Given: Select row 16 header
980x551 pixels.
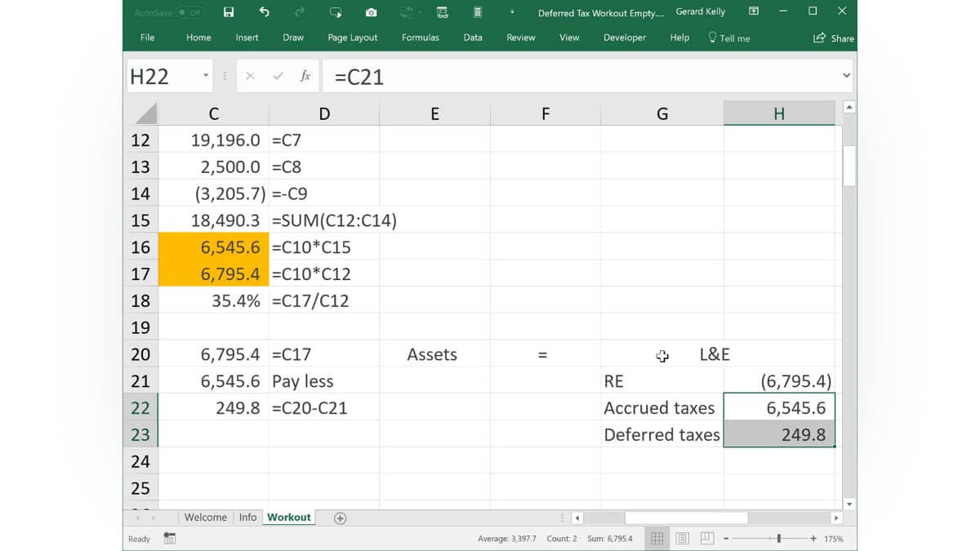Looking at the screenshot, I should point(140,247).
